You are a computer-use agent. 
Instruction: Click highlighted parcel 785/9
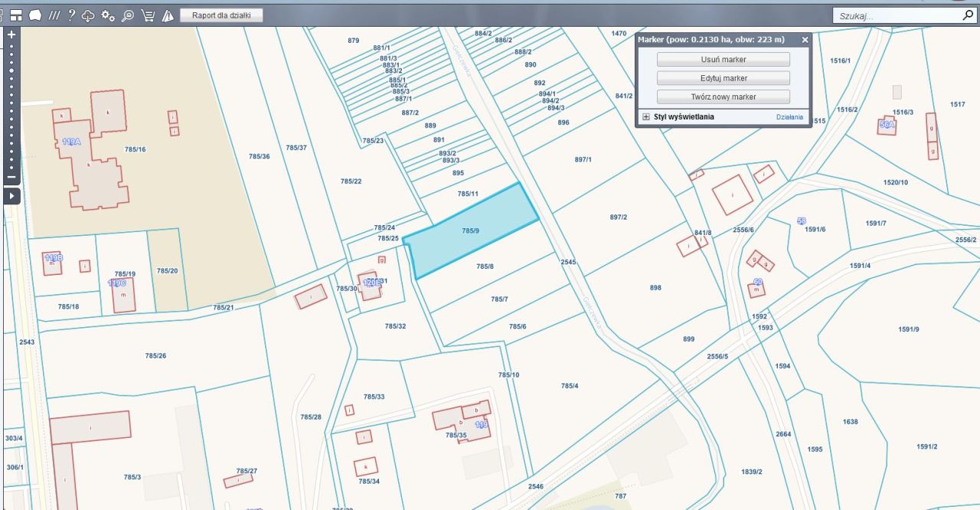[x=471, y=230]
